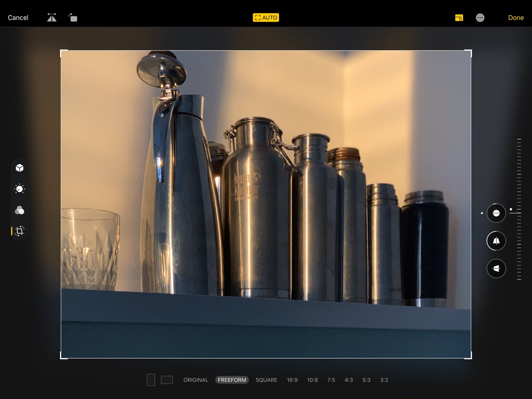Viewport: 532px width, 399px height.
Task: Toggle AUTO straighten crop
Action: click(266, 18)
